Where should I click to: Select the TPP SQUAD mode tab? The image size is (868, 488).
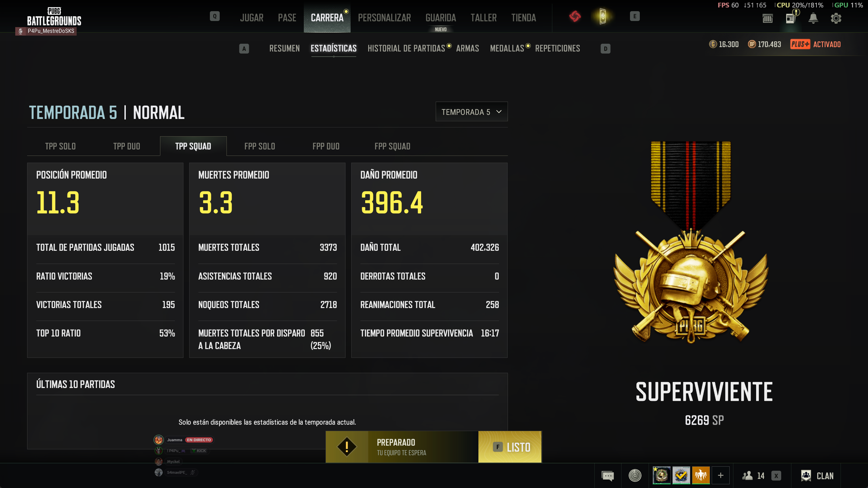pos(193,146)
